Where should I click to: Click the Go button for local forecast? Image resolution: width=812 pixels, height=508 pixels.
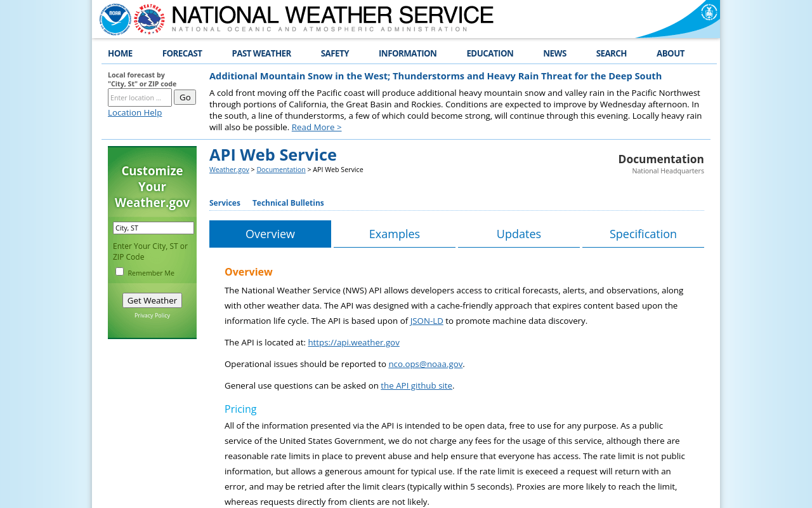(185, 97)
